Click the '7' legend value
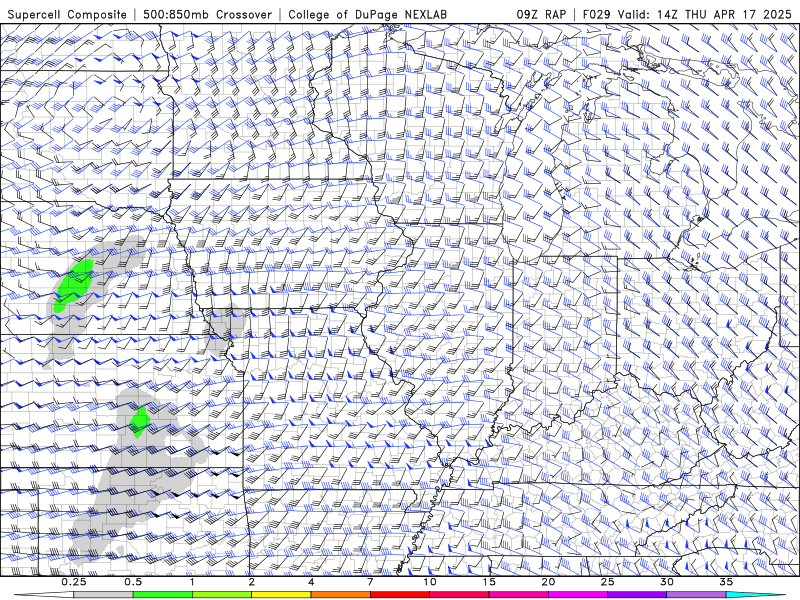This screenshot has height=600, width=800. [x=370, y=582]
